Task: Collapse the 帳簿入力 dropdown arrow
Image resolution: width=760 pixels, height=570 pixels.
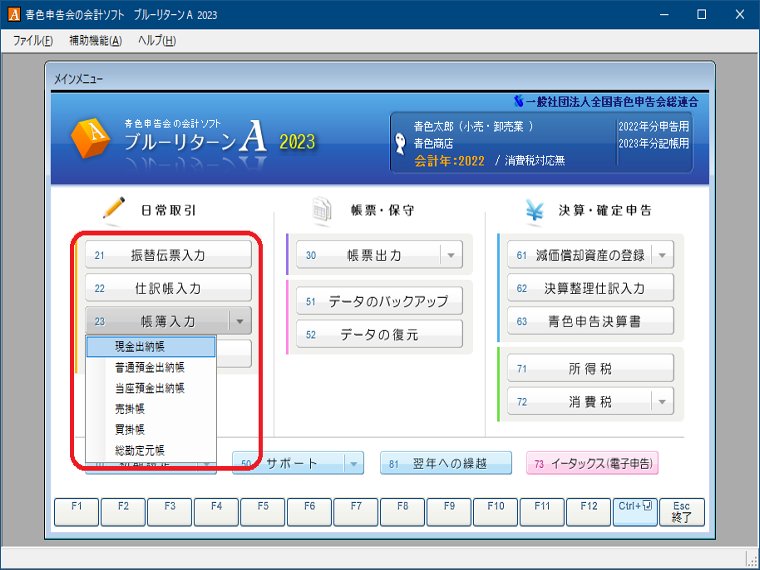Action: pyautogui.click(x=240, y=321)
